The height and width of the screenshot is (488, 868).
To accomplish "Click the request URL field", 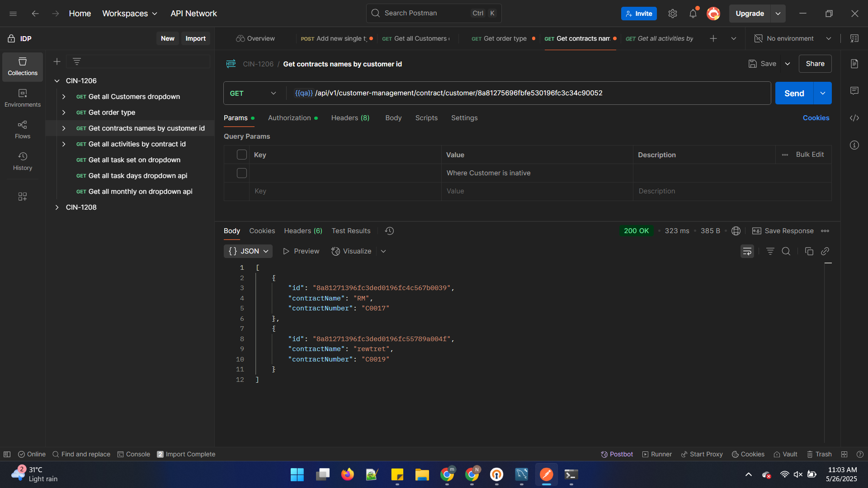I will pyautogui.click(x=528, y=93).
